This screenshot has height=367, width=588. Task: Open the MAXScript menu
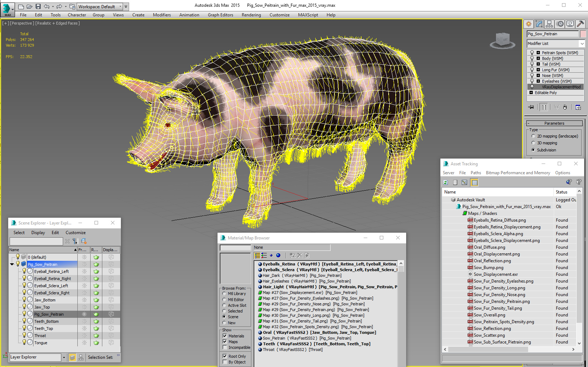point(308,15)
